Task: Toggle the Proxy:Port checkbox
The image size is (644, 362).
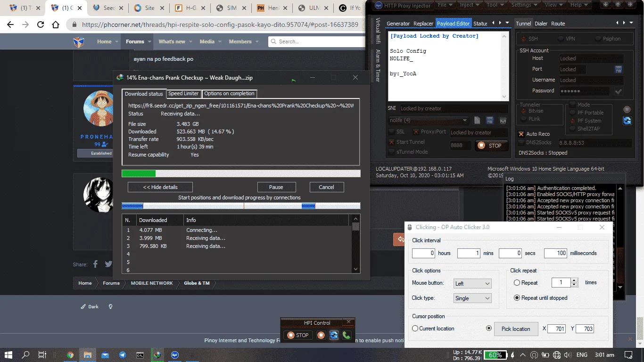Action: [416, 132]
